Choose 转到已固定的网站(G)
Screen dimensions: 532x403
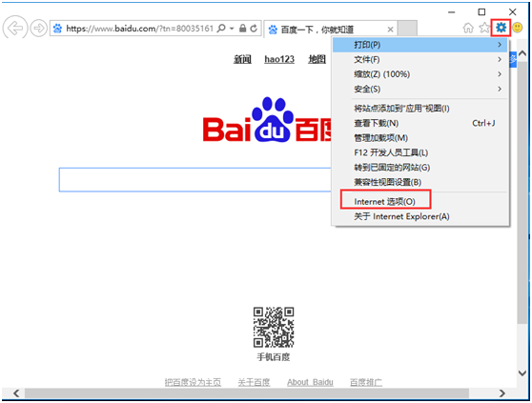coord(419,168)
